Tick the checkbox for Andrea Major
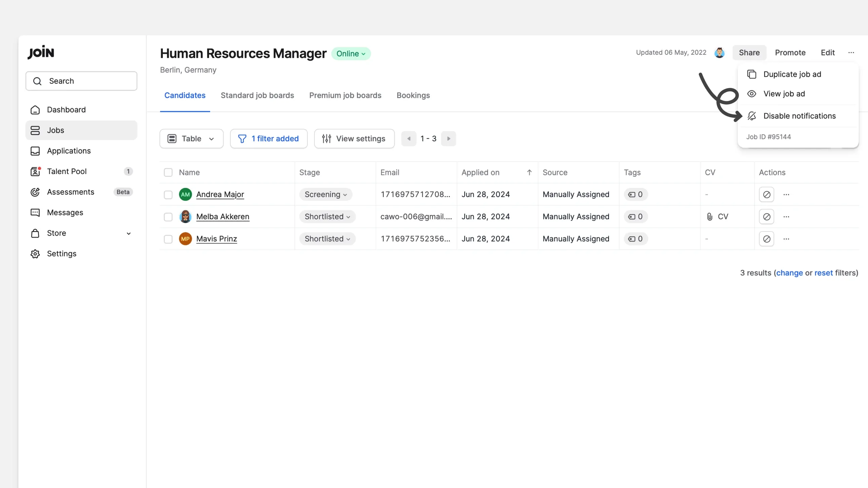The width and height of the screenshot is (868, 488). tap(168, 195)
